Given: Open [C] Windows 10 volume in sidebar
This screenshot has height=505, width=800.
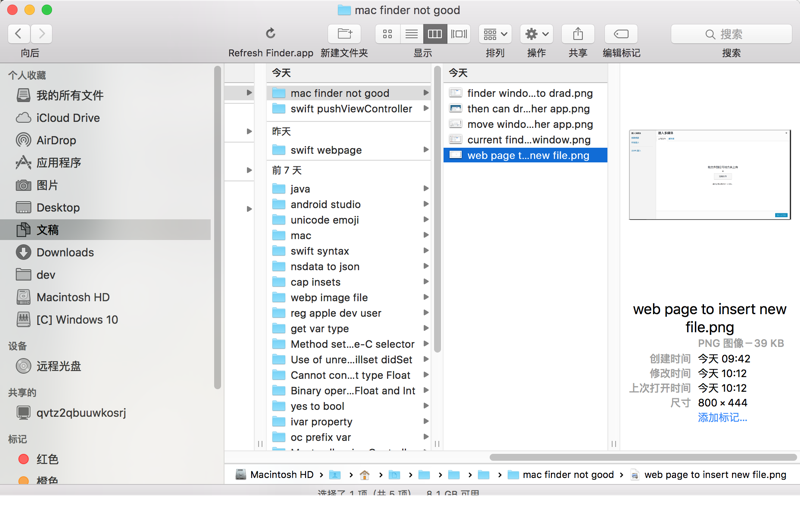Looking at the screenshot, I should (106, 320).
